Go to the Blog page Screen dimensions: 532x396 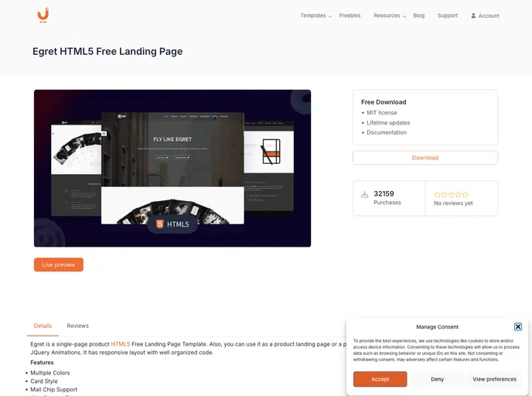click(418, 15)
